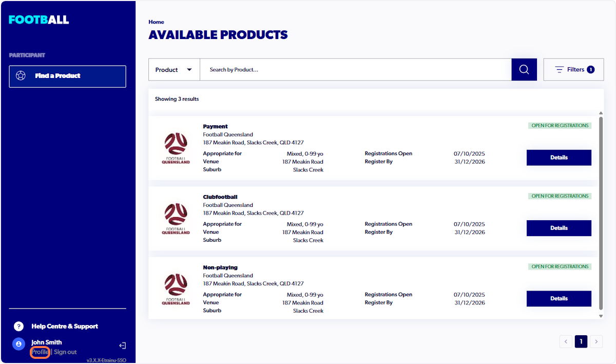Viewport: 616px width, 364px height.
Task: Click the results list scrollbar
Action: 601,213
